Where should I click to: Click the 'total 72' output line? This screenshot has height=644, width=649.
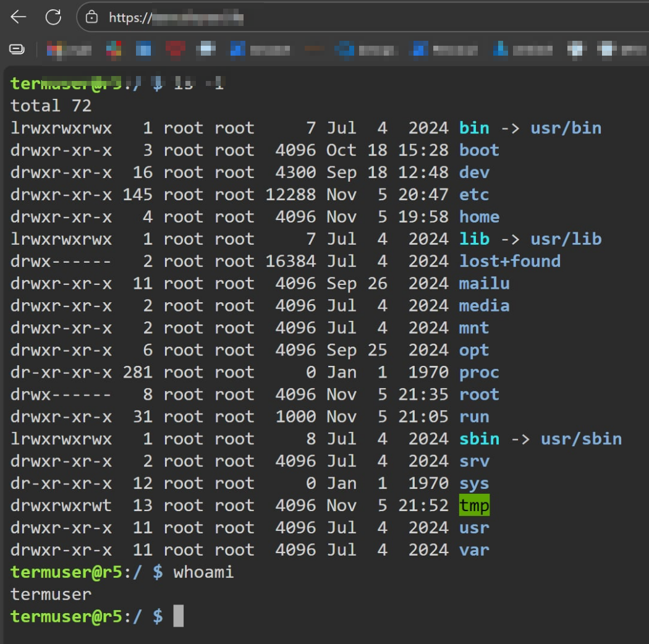tap(51, 106)
